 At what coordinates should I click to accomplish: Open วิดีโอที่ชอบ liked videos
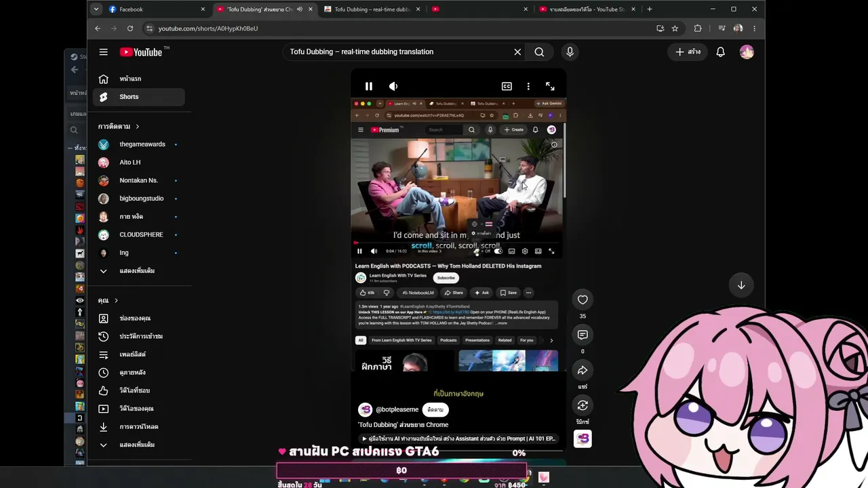139,390
